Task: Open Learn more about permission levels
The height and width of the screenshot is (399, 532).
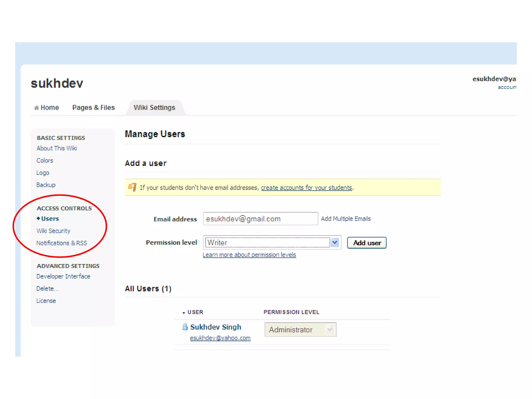Action: (249, 255)
